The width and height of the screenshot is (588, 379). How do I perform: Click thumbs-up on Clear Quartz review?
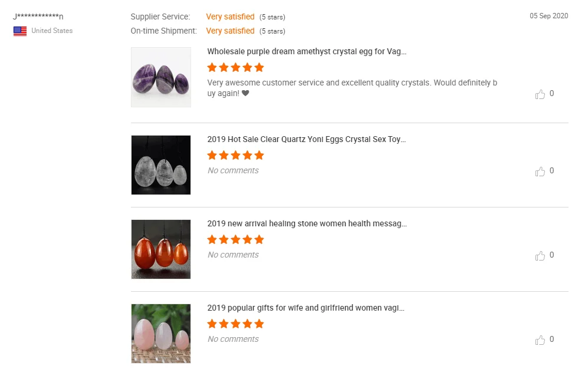click(x=540, y=172)
